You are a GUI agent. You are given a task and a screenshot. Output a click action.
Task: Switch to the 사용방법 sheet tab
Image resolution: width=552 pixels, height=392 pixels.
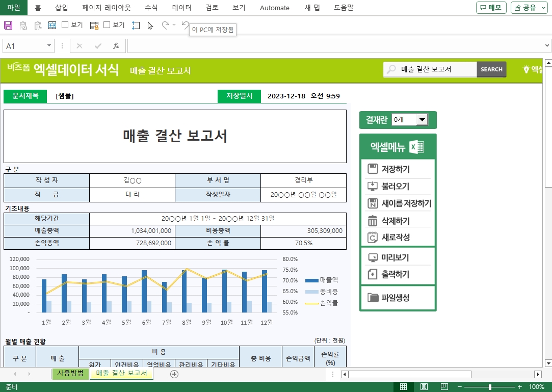point(70,373)
